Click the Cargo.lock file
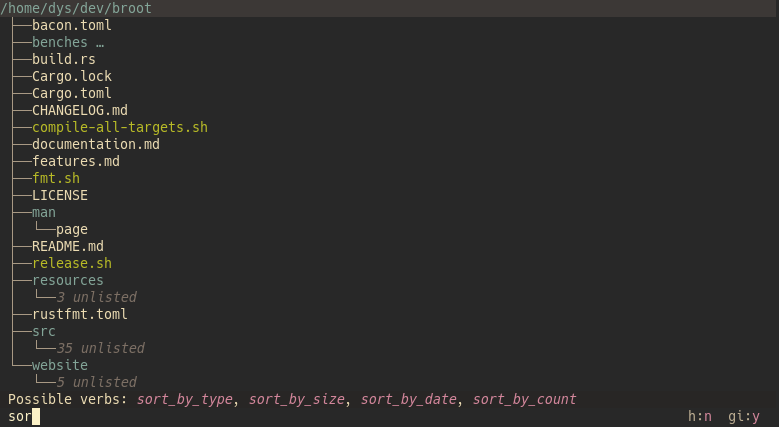Screen dimensions: 779x427 tap(72, 76)
